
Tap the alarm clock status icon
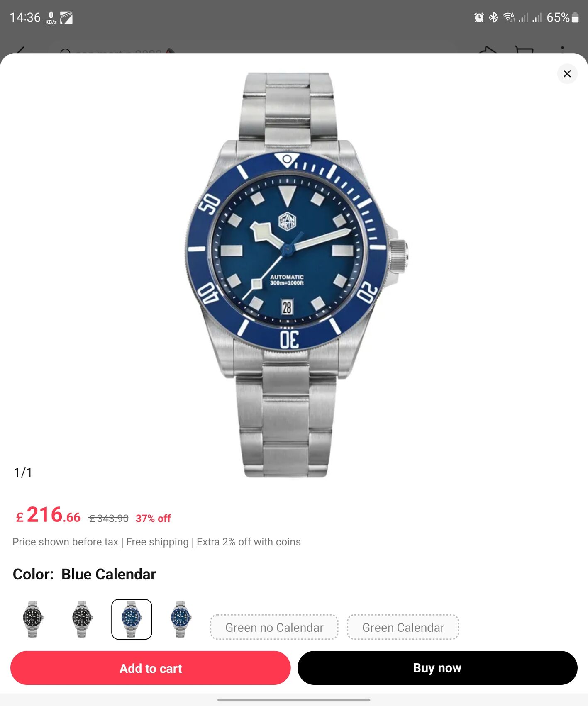479,17
